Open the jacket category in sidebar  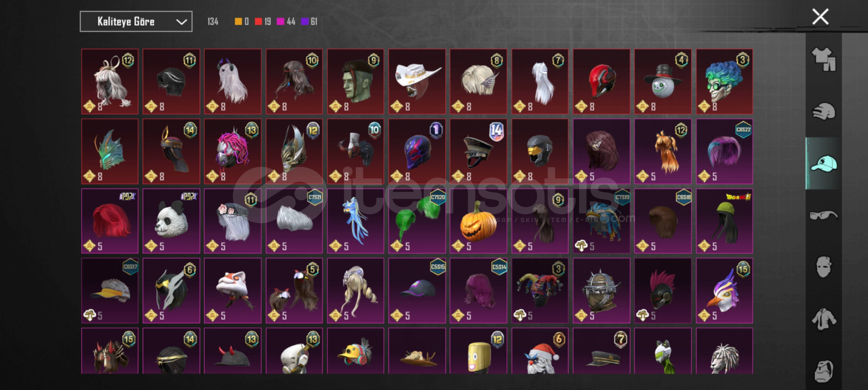(x=824, y=319)
